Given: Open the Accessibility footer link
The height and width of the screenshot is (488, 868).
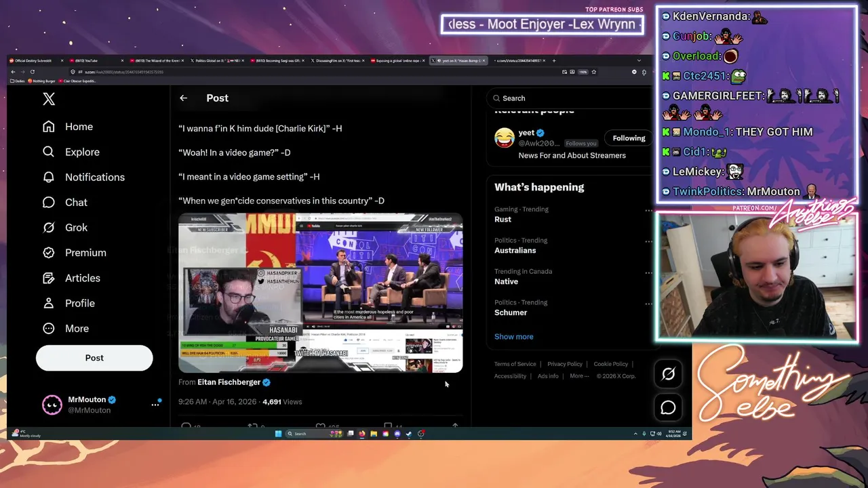Looking at the screenshot, I should coord(510,376).
